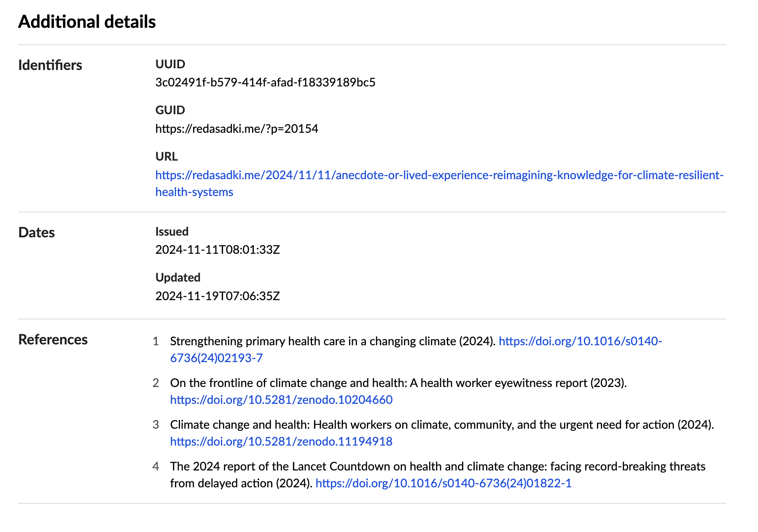The width and height of the screenshot is (758, 532).
Task: Open the redasadki.me article URL link
Action: click(x=439, y=175)
